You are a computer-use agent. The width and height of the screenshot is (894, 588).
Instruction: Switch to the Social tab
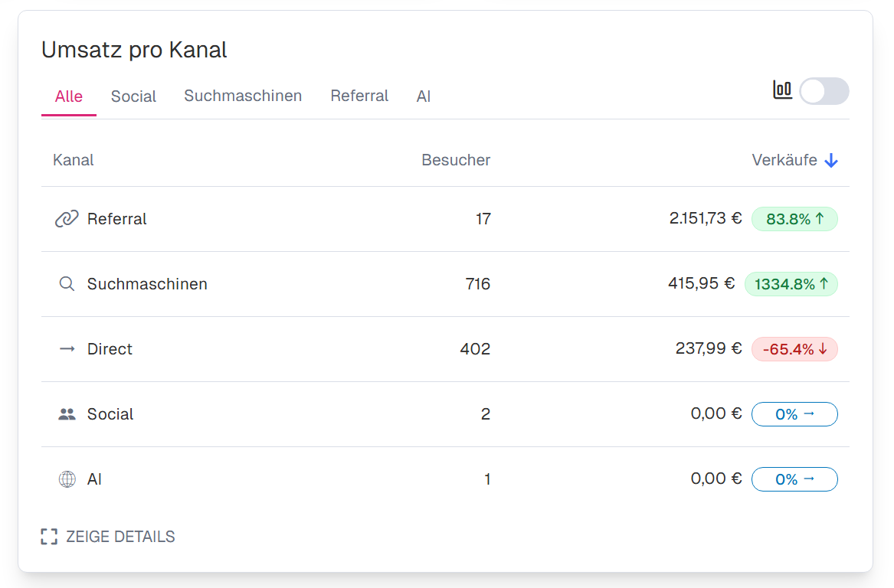pos(133,97)
